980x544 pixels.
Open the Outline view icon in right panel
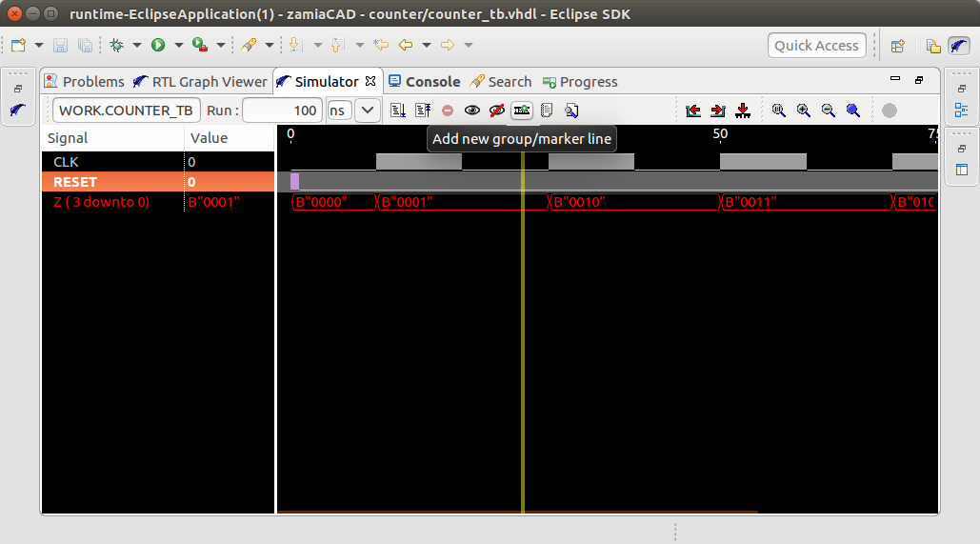coord(962,111)
